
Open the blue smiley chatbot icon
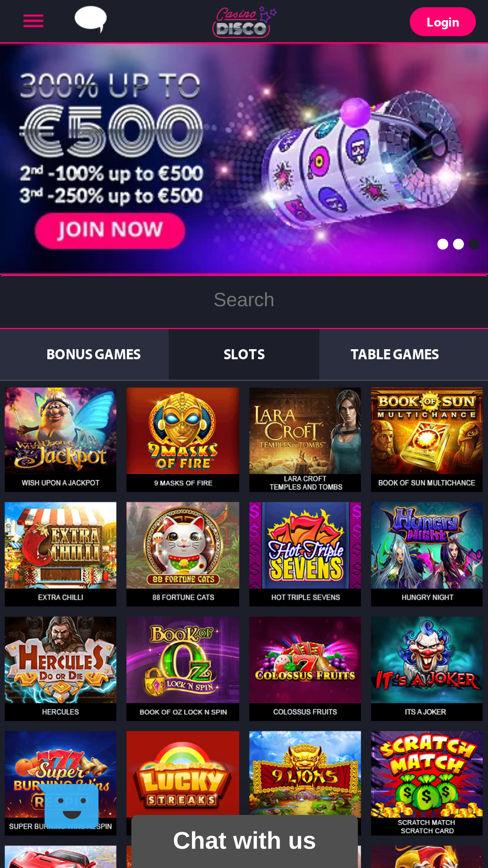[x=71, y=806]
